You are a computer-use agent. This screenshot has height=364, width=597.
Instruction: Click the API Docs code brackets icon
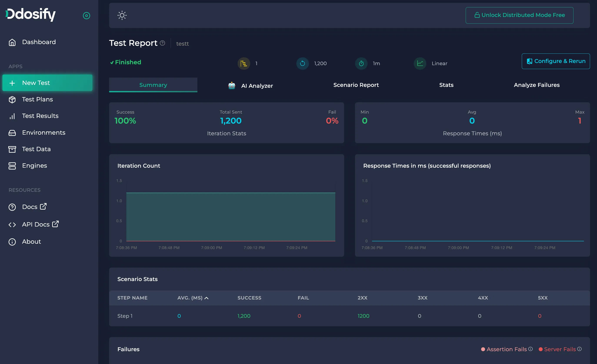pos(12,225)
